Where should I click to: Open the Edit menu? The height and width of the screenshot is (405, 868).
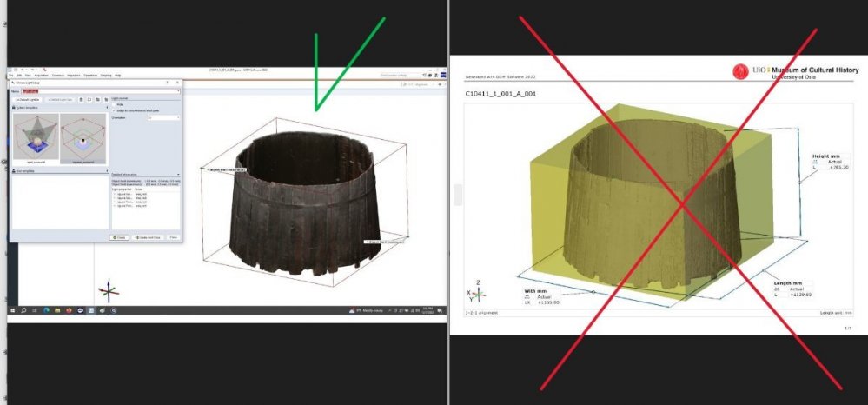pyautogui.click(x=19, y=76)
